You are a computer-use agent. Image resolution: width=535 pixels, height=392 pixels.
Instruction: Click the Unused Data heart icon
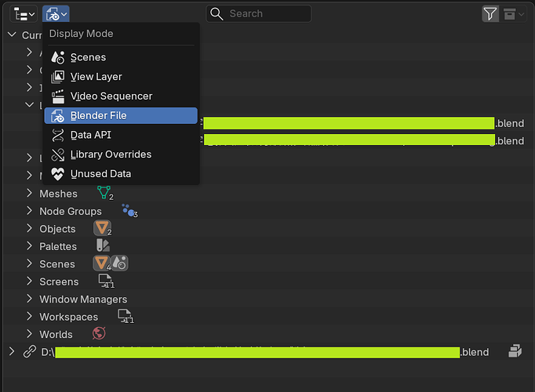point(58,174)
